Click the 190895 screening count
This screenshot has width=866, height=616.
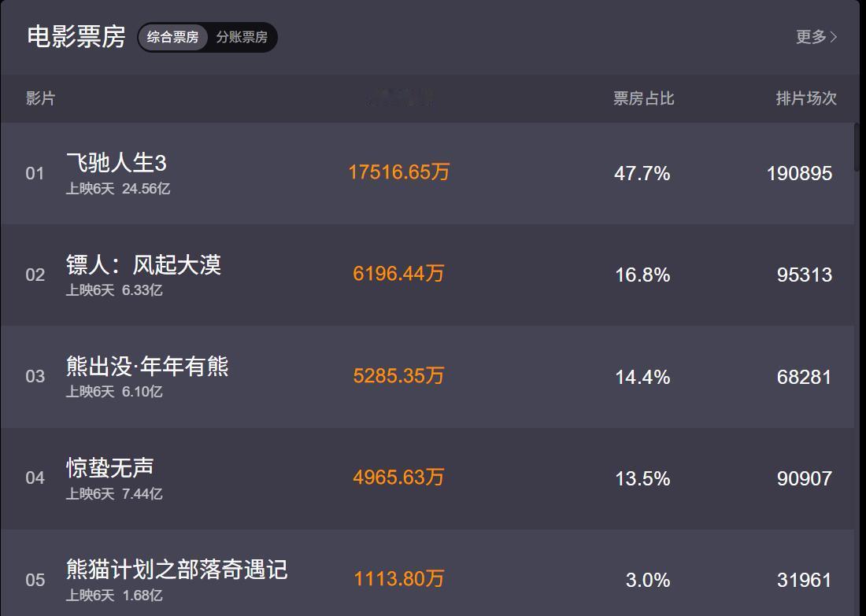pyautogui.click(x=798, y=172)
